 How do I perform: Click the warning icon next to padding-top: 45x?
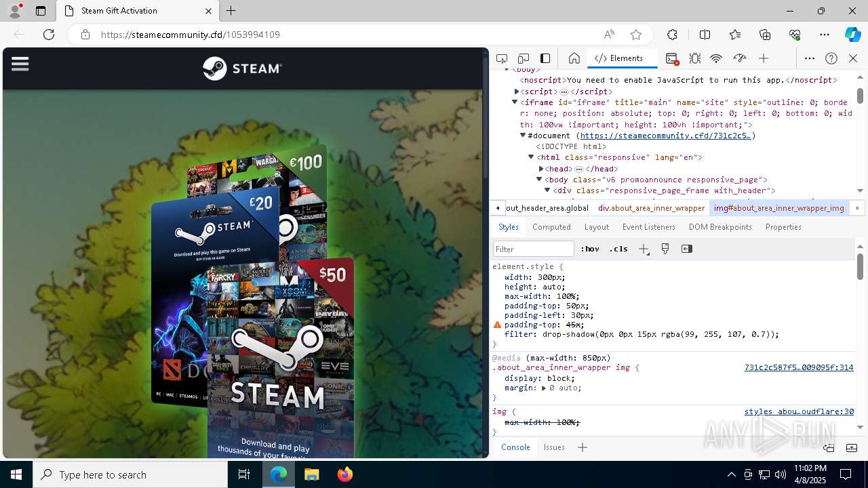tap(498, 325)
